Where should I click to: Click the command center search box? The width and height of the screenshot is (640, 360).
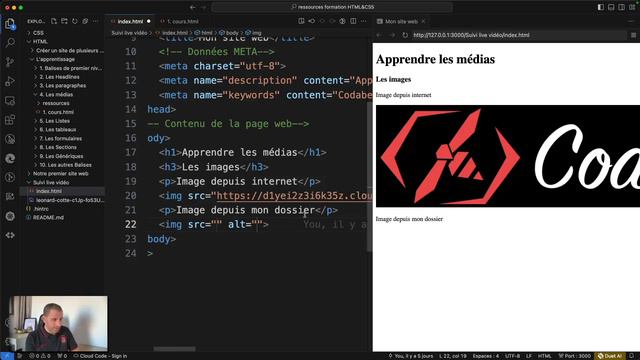click(332, 7)
